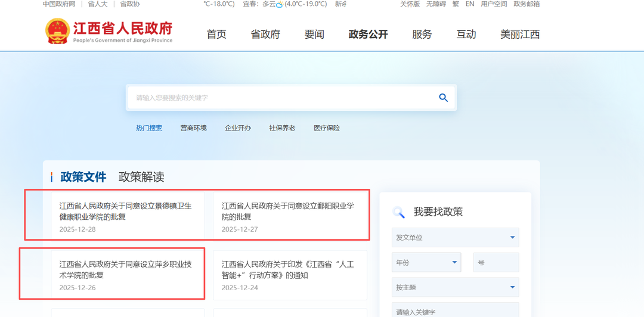Click the cloudy weather icon in top bar
The height and width of the screenshot is (317, 644).
coord(280,4)
